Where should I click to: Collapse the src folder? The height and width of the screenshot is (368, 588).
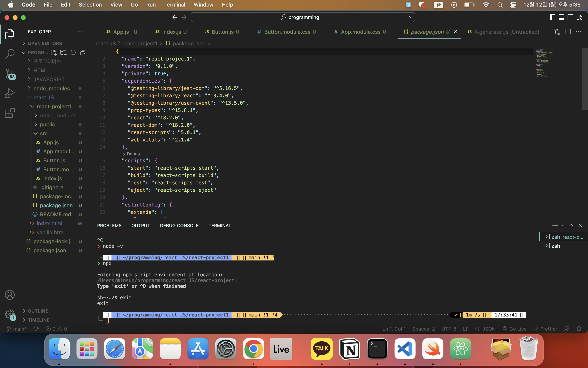coord(44,133)
